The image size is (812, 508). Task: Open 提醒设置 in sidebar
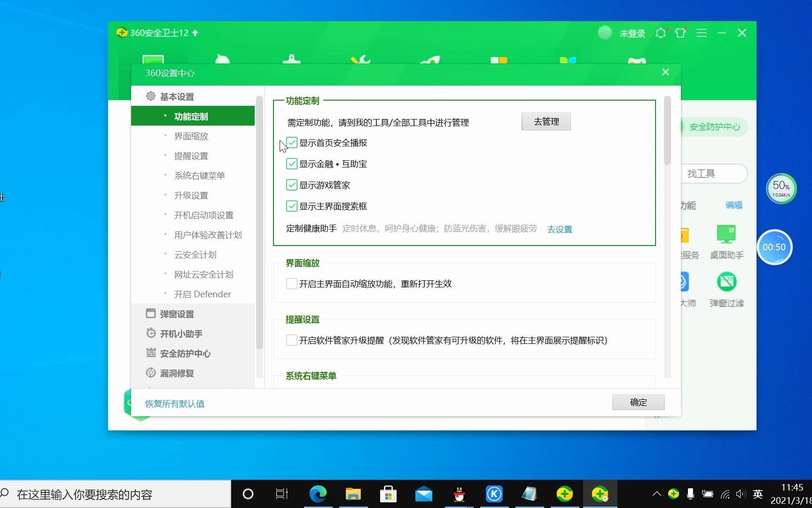[191, 156]
